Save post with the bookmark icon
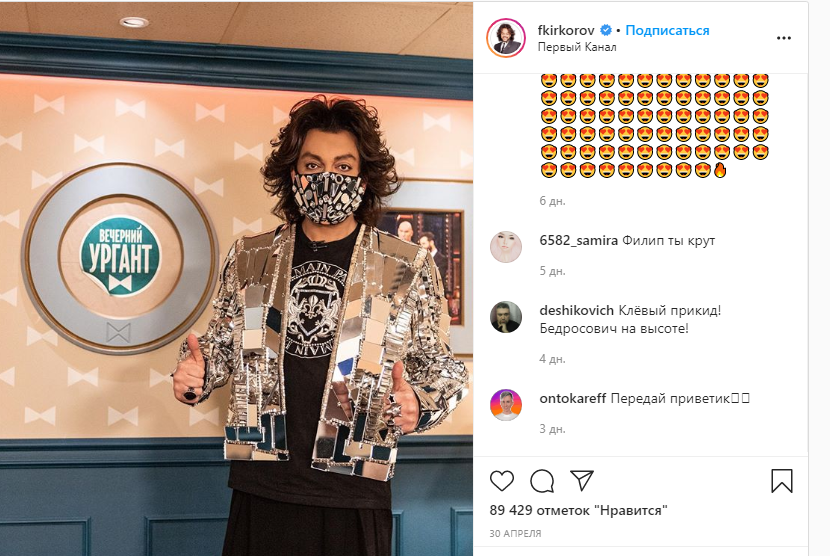Viewport: 830px width, 556px height. 781,481
